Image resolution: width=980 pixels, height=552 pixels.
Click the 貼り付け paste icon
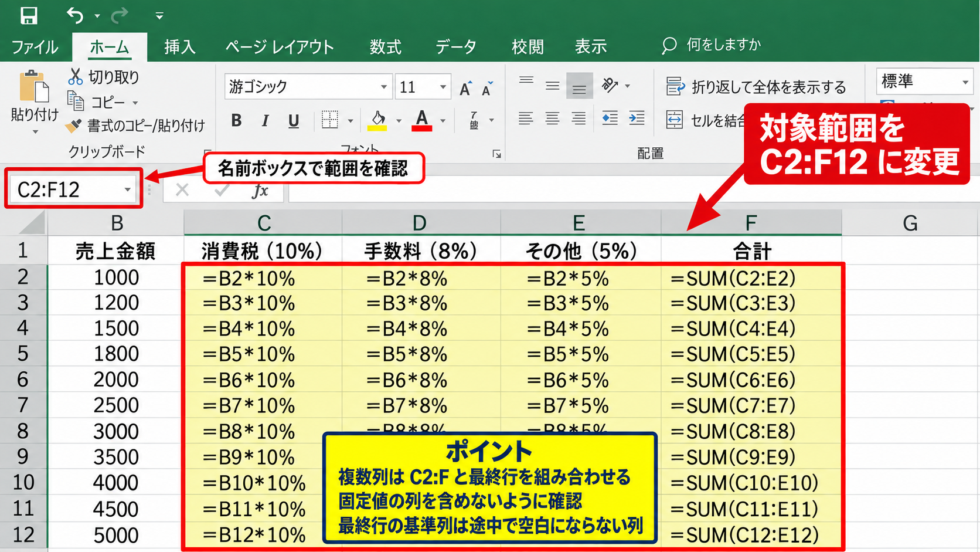point(34,87)
